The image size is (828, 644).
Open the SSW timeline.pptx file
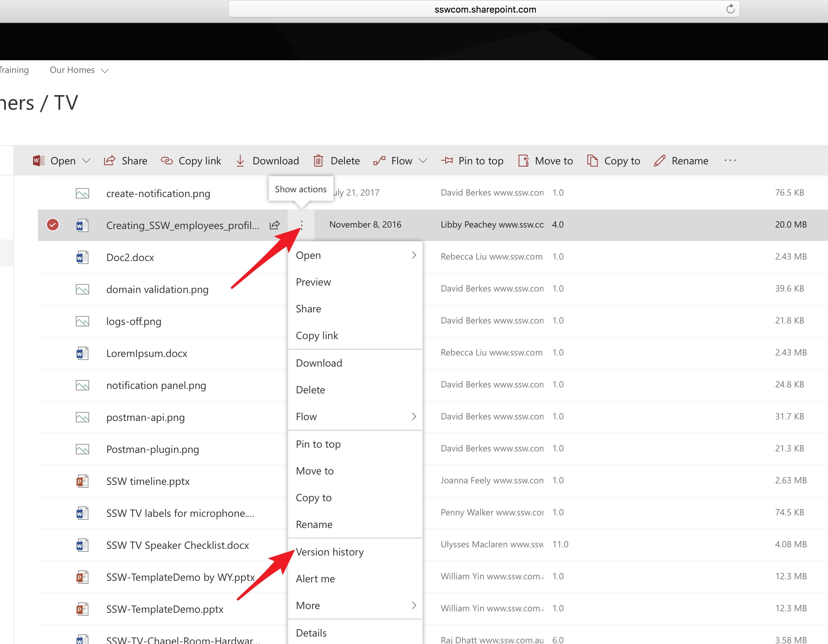[148, 481]
